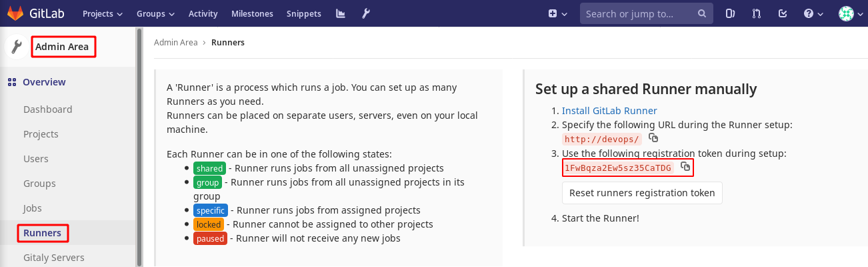The image size is (868, 267).
Task: Click the blue specific badge
Action: point(212,210)
